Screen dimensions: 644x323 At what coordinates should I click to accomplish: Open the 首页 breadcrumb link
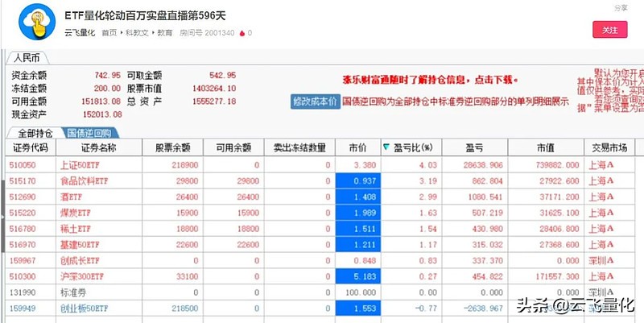pos(109,33)
